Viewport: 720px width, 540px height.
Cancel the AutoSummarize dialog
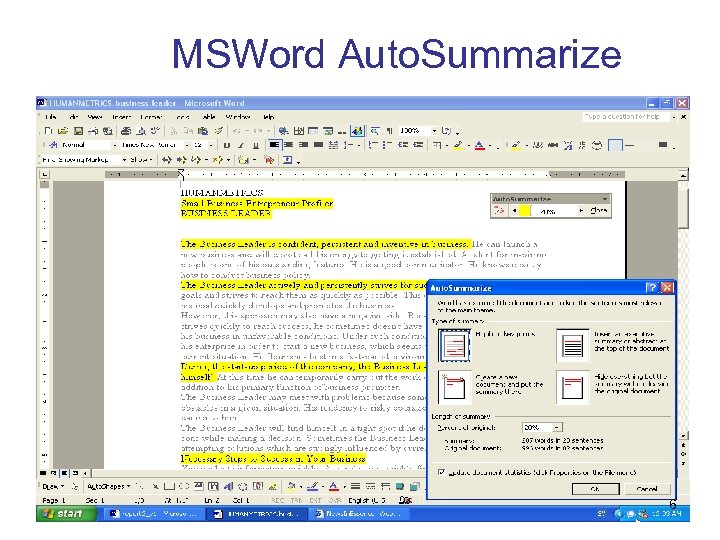point(647,489)
